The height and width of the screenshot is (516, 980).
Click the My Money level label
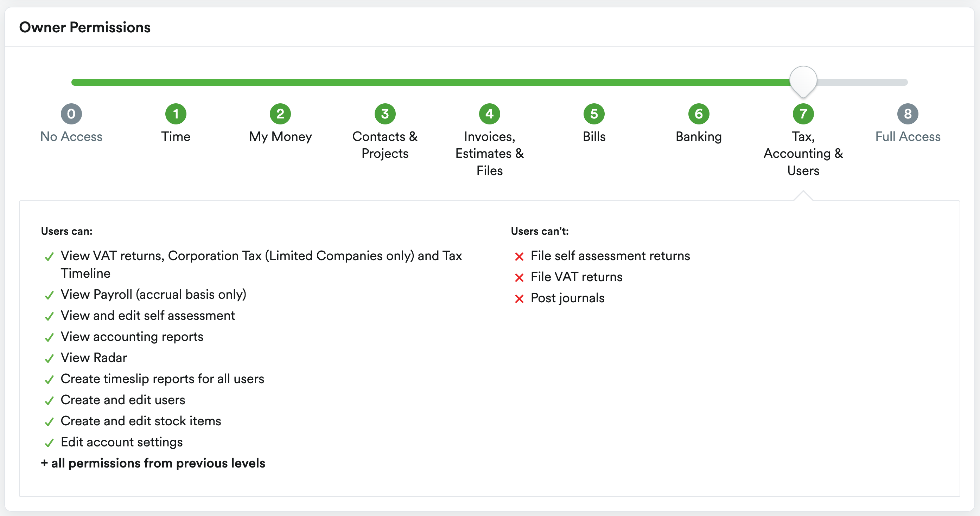(280, 137)
